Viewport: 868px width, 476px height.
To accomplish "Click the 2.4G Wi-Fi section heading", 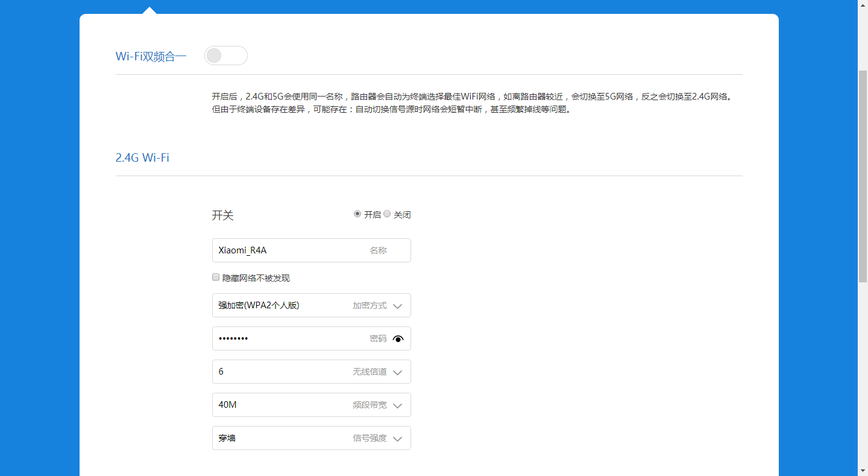I will pyautogui.click(x=142, y=158).
